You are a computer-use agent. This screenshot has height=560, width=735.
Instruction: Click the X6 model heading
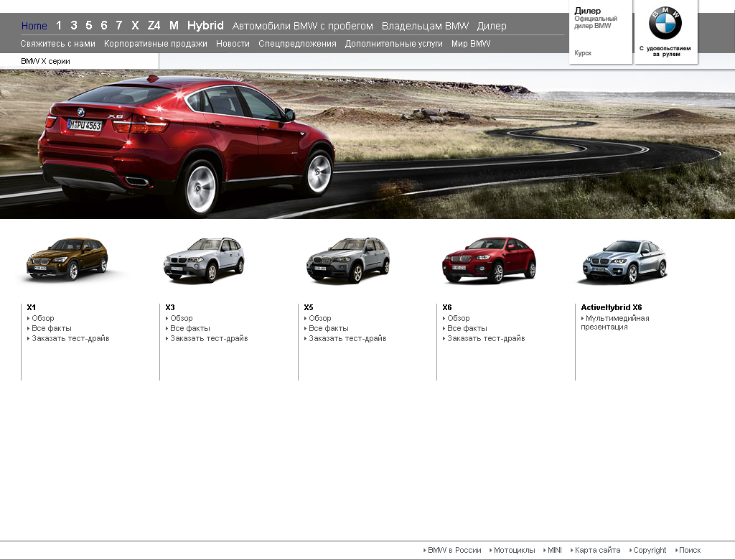(447, 307)
